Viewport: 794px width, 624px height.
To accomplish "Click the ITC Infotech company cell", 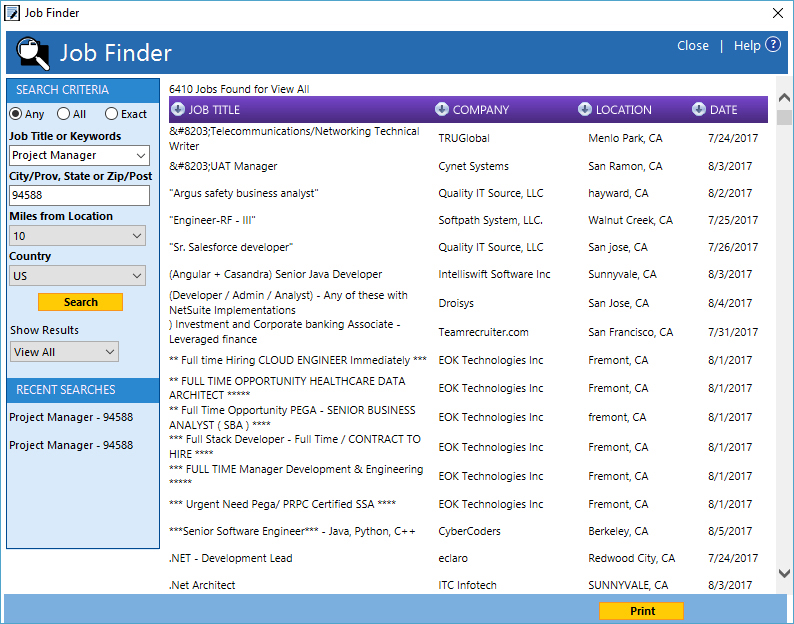I will pos(467,585).
